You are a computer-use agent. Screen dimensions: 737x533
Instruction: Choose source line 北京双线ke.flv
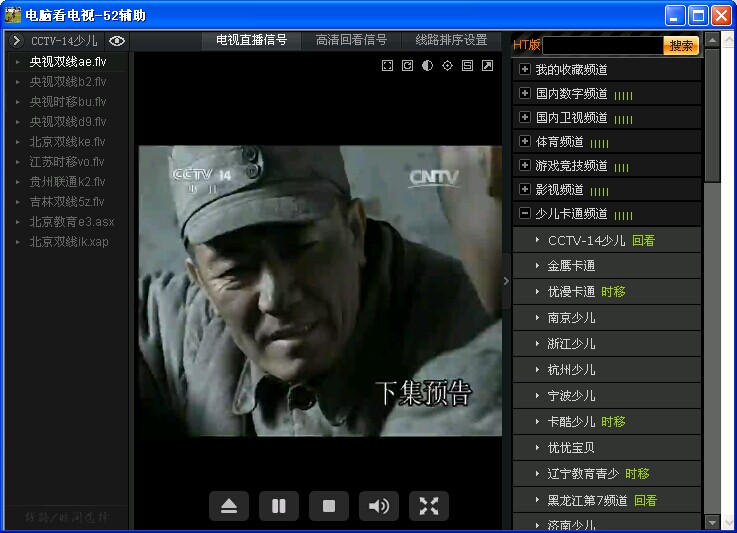[68, 141]
